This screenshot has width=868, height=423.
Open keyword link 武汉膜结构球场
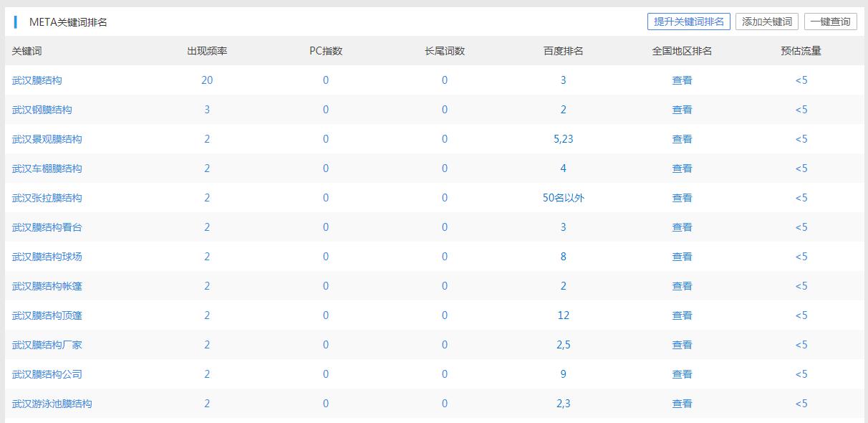pos(47,257)
